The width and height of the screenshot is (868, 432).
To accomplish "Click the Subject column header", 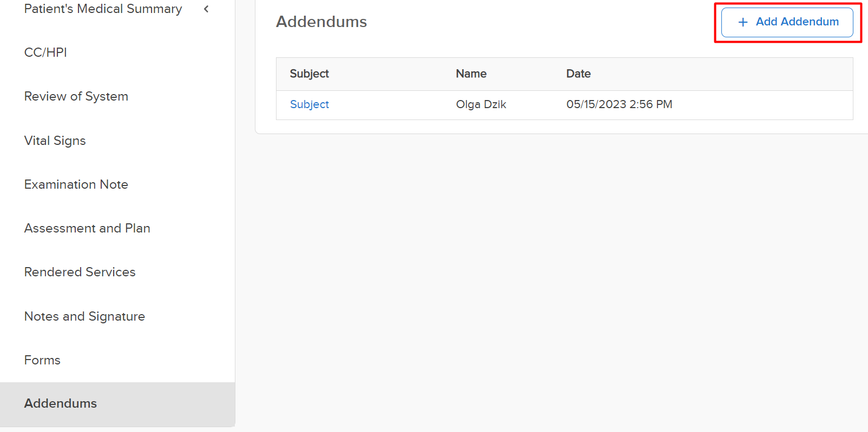I will tap(309, 74).
